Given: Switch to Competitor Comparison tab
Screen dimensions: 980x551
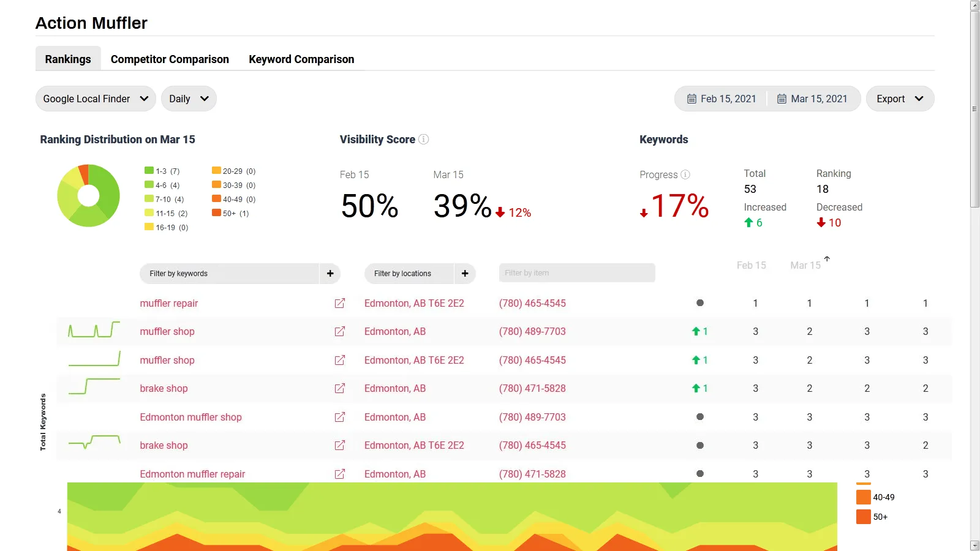Looking at the screenshot, I should click(170, 59).
